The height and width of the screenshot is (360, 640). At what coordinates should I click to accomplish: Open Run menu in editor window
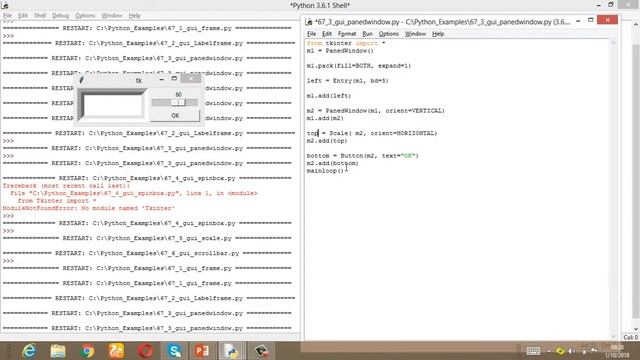pyautogui.click(x=367, y=34)
